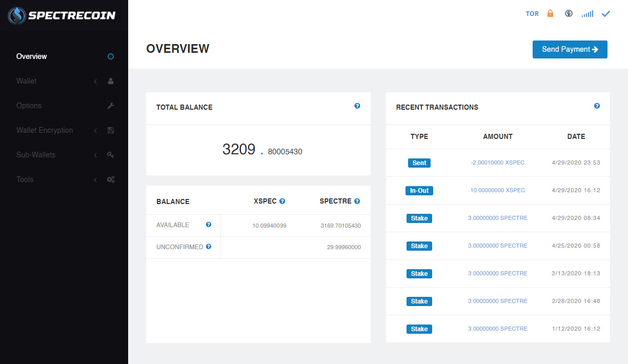Click the Wallet user silhouette icon
Image resolution: width=628 pixels, height=364 pixels.
point(110,81)
